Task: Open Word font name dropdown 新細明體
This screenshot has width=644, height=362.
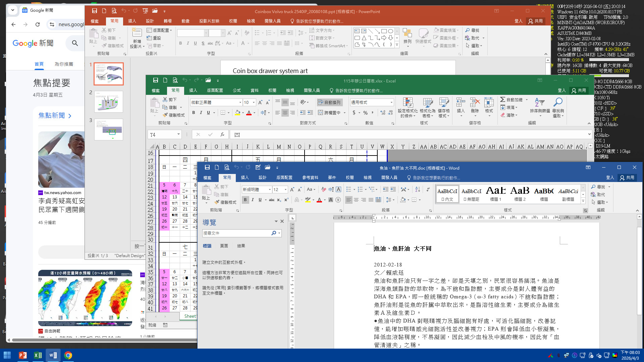Action: pos(270,190)
